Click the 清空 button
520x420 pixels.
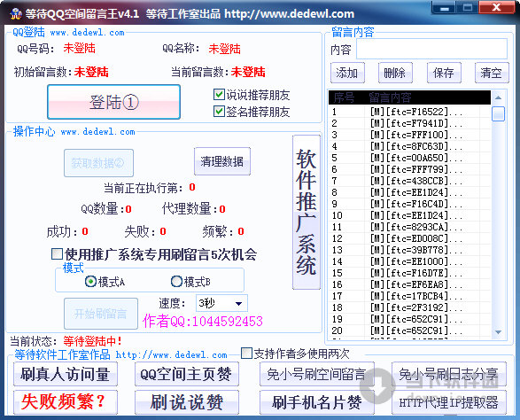point(492,73)
